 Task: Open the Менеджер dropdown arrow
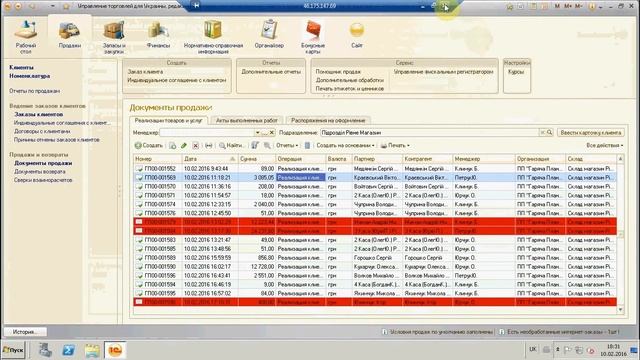pyautogui.click(x=258, y=133)
